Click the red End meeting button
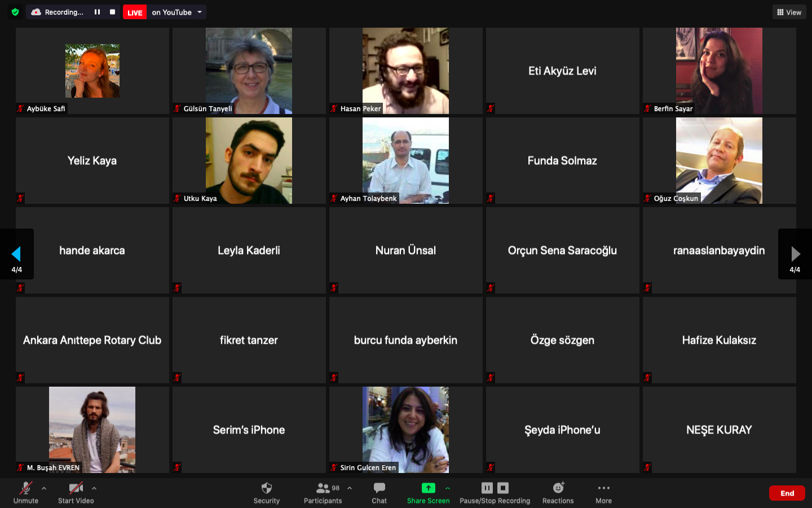Image resolution: width=812 pixels, height=508 pixels. [x=787, y=493]
